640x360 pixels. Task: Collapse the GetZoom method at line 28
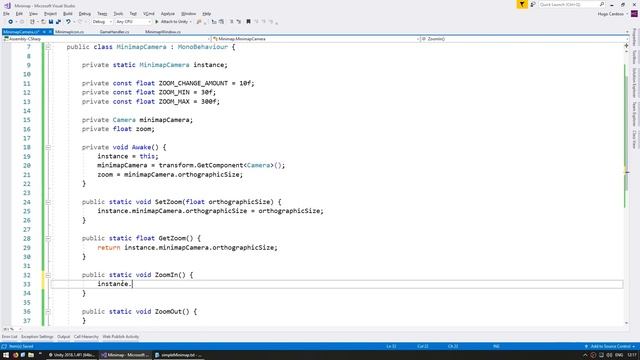(48, 238)
